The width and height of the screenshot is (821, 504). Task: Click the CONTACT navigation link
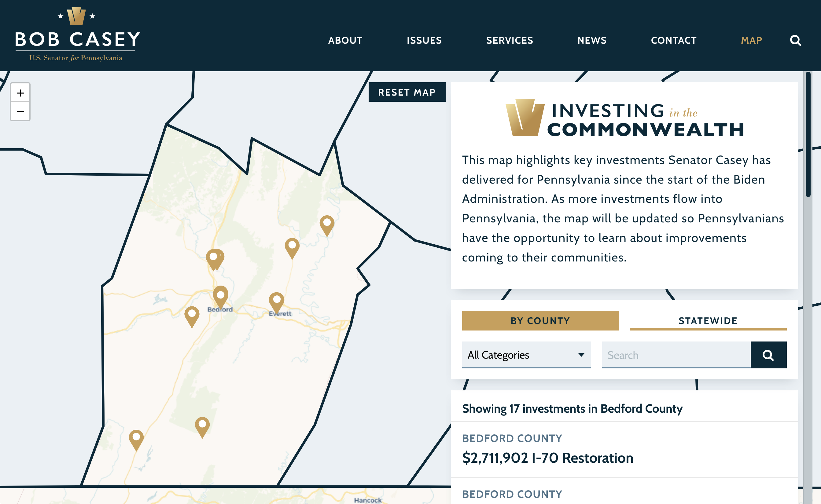[x=674, y=40]
